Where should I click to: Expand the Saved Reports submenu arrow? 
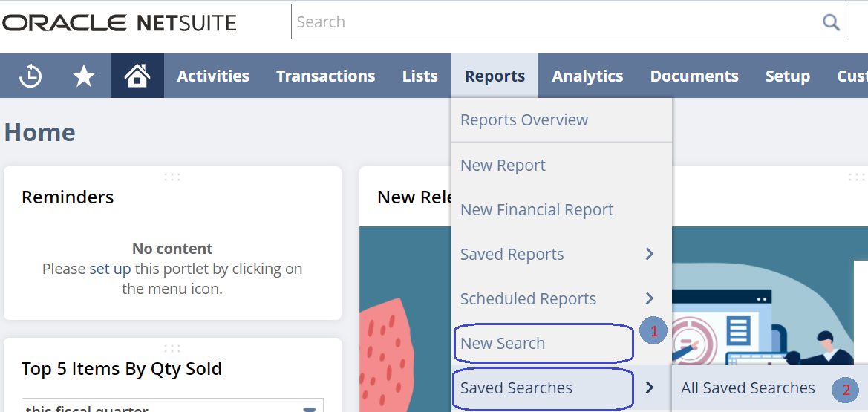(650, 254)
